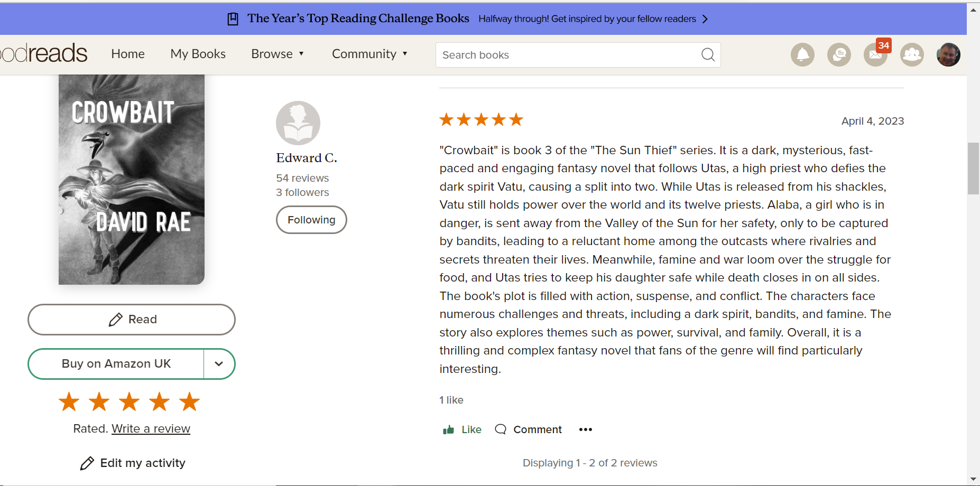980x486 pixels.
Task: Open the review's three-dot more options
Action: 585,429
